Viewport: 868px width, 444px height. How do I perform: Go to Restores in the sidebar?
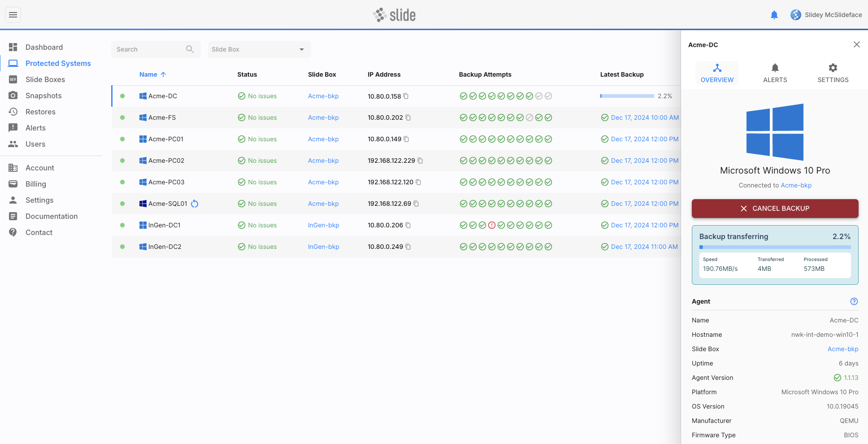click(40, 112)
